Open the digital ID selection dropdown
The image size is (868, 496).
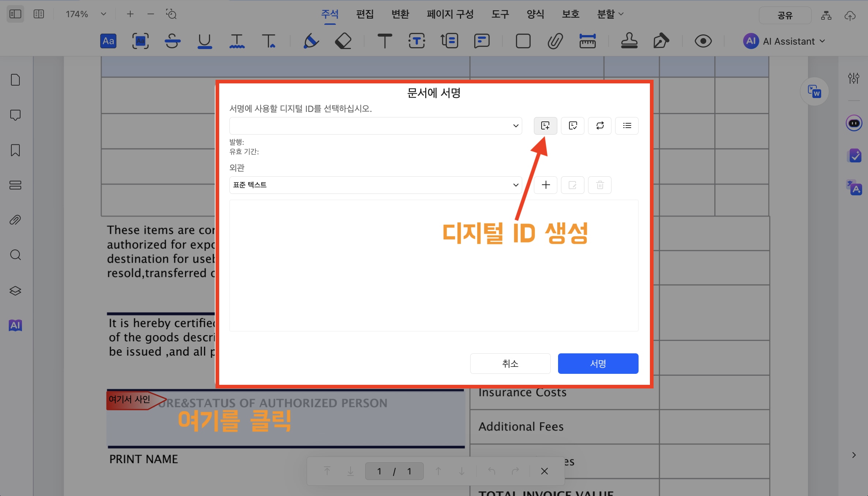(375, 126)
